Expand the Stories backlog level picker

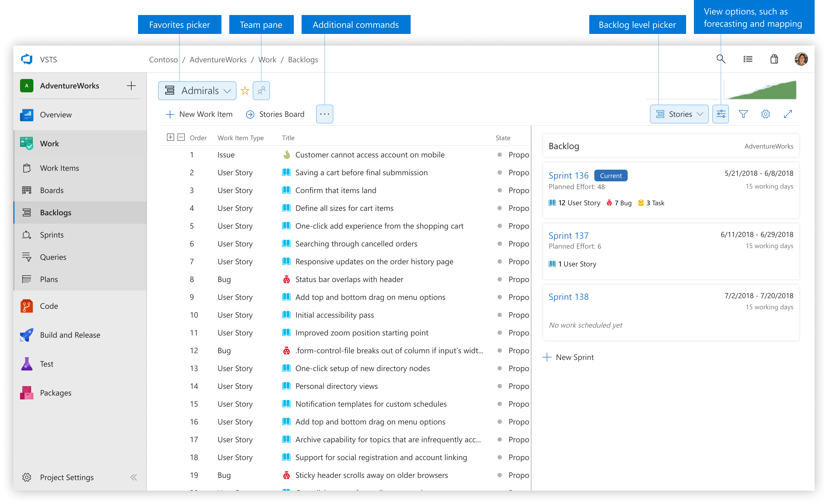click(x=678, y=114)
